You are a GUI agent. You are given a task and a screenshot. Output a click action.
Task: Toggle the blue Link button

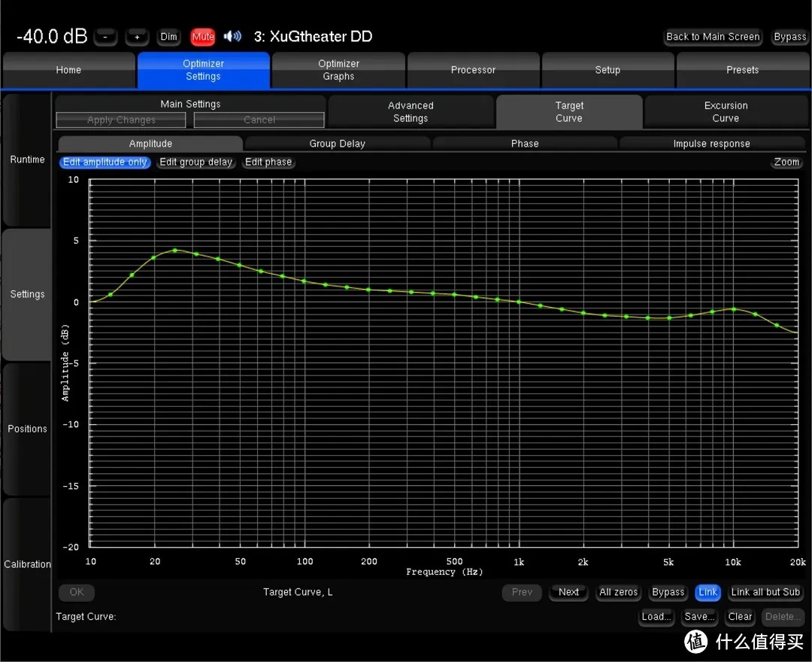pos(708,592)
